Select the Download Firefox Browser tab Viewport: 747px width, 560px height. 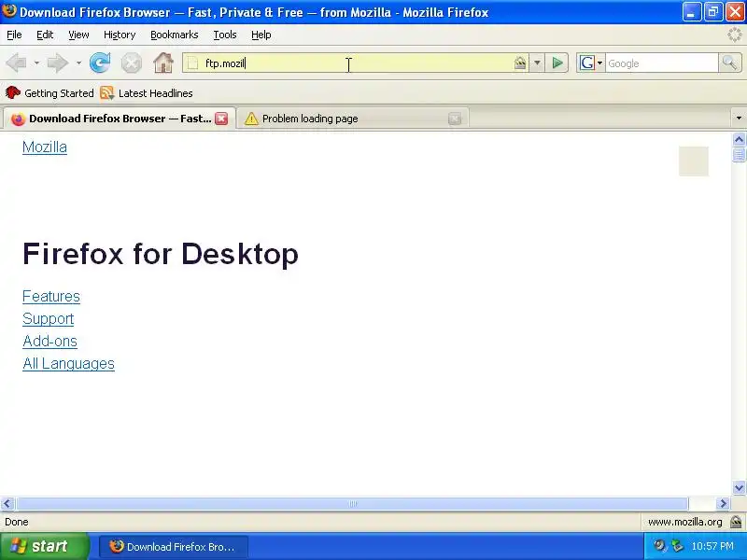click(x=120, y=119)
